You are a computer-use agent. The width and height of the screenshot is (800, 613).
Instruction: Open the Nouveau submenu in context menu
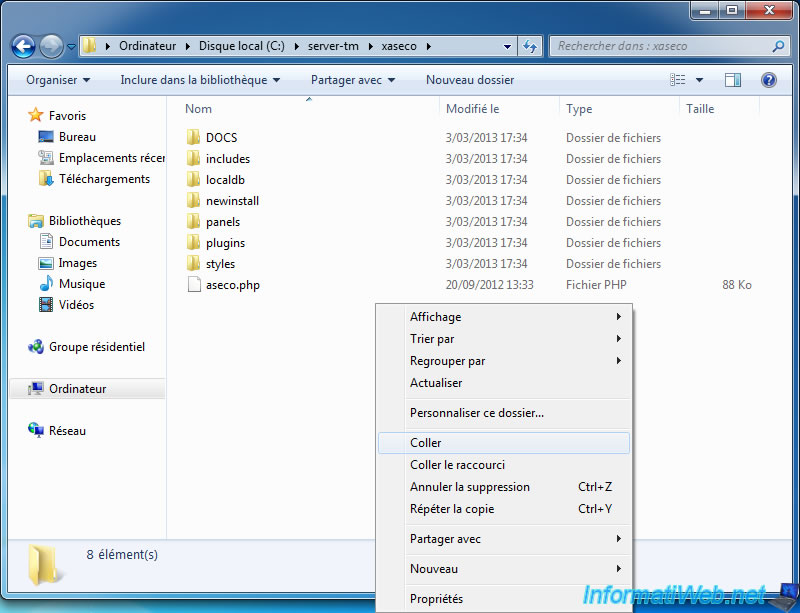[x=504, y=569]
